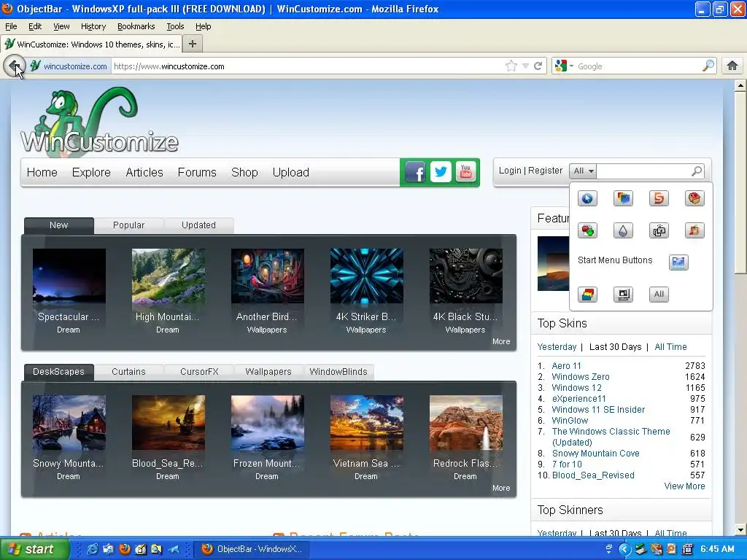Open Windows Zero skin link
This screenshot has height=560, width=747.
click(x=580, y=377)
